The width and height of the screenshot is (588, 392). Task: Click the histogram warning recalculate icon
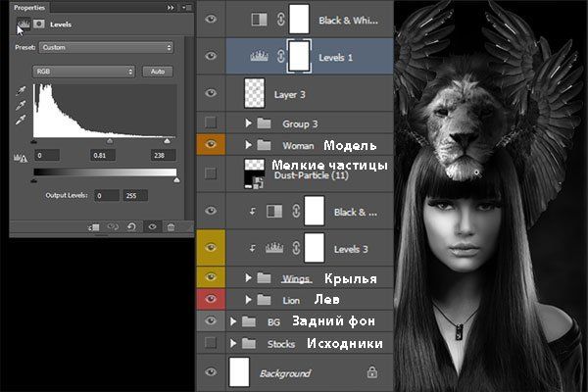[21, 158]
